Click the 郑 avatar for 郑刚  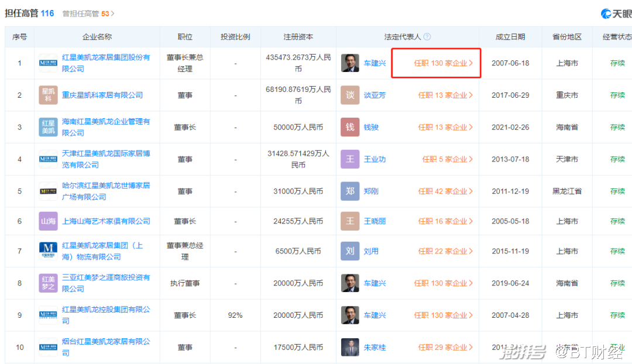(x=350, y=191)
